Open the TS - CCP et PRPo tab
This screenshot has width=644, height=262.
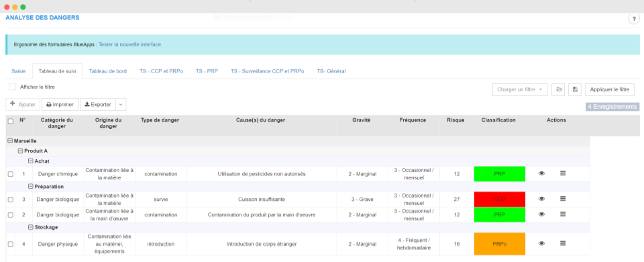tap(161, 71)
